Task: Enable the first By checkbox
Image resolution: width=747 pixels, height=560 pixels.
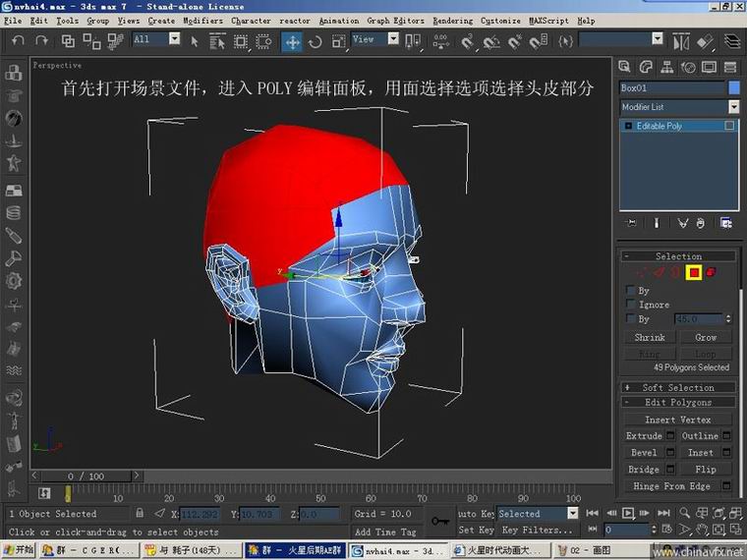Action: pyautogui.click(x=630, y=290)
